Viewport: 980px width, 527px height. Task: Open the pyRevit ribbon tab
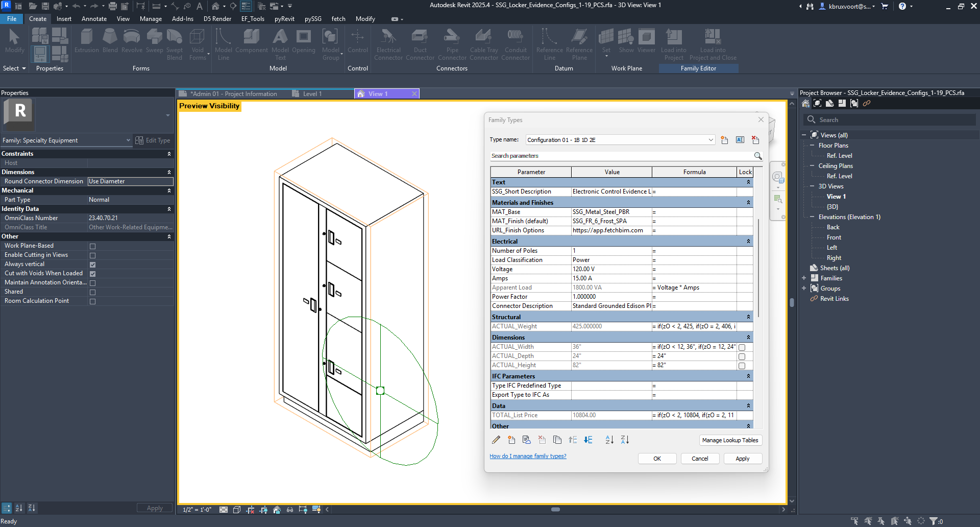284,19
